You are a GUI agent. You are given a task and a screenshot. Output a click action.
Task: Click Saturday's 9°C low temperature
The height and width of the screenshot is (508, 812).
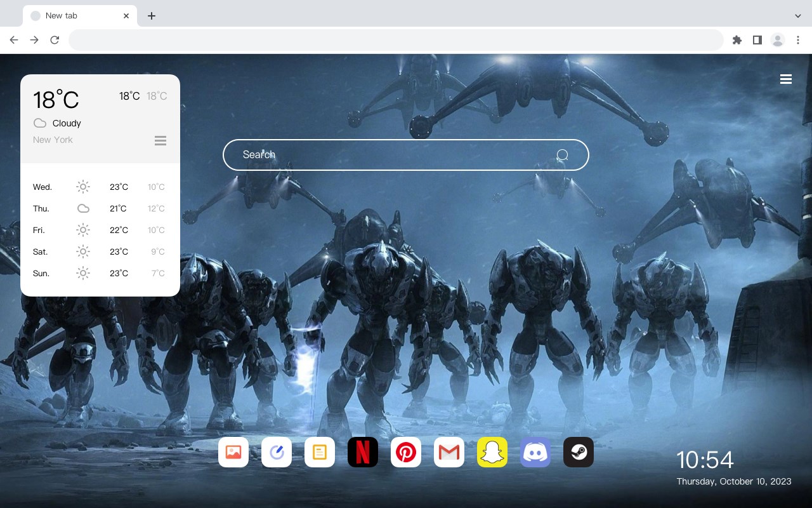pos(158,251)
